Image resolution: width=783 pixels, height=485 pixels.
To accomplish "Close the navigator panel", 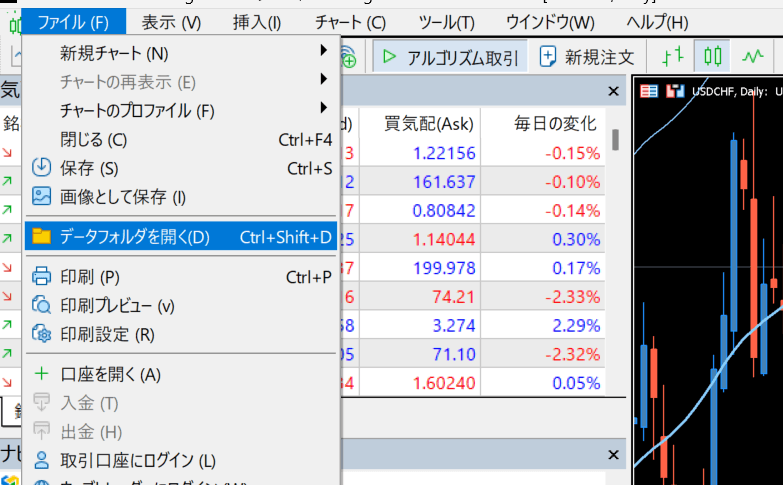I will pos(613,455).
